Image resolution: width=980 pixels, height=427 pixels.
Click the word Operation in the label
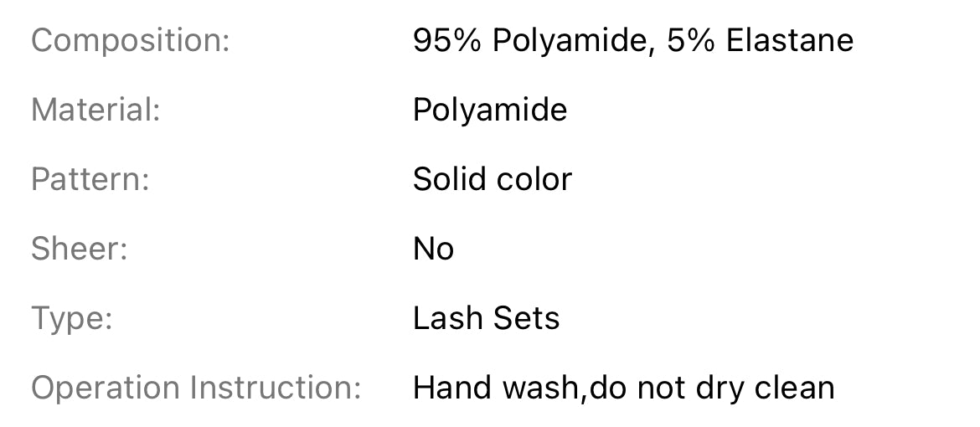[x=107, y=388]
